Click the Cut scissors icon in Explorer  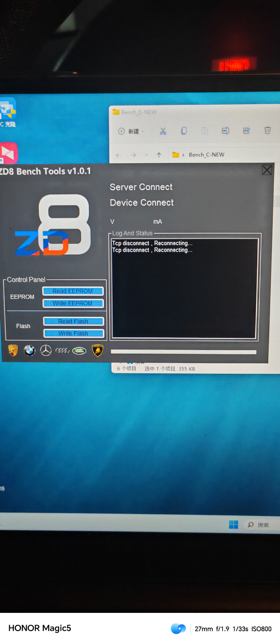[x=163, y=131]
